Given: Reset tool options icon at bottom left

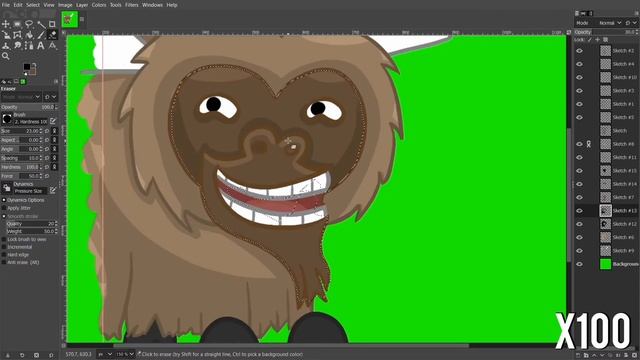Looking at the screenshot, I should pyautogui.click(x=51, y=356).
